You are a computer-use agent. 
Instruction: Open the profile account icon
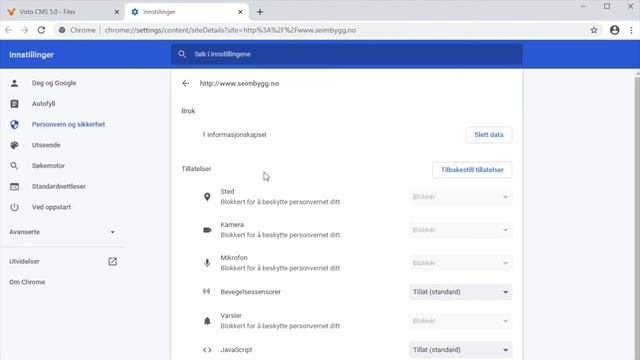coord(614,30)
